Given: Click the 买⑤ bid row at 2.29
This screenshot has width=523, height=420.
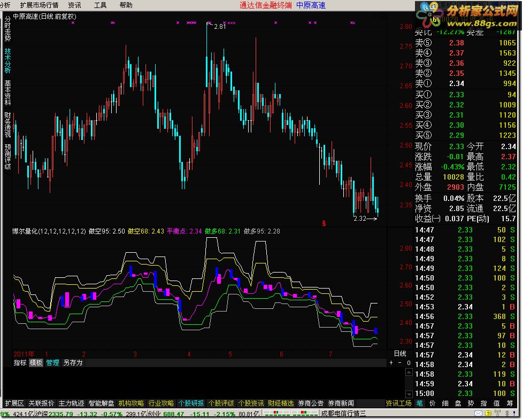Looking at the screenshot, I should (x=465, y=135).
